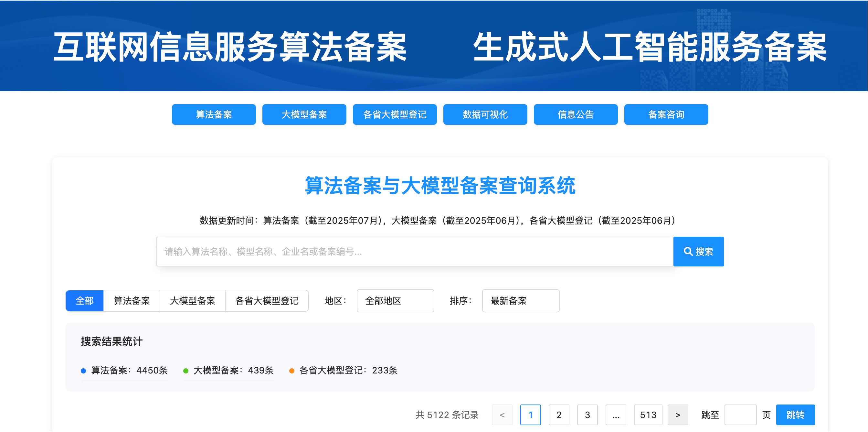Click the search keyword input field

(415, 252)
